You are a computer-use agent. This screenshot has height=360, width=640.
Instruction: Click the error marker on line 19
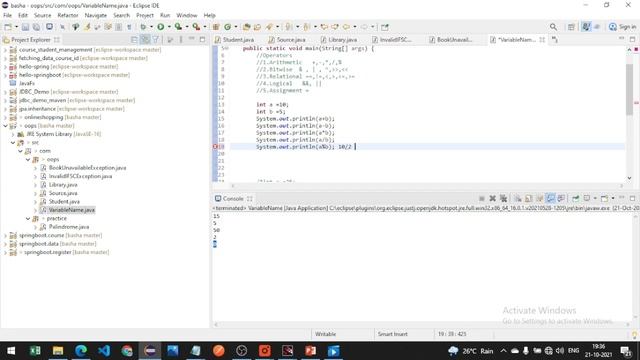pyautogui.click(x=215, y=147)
